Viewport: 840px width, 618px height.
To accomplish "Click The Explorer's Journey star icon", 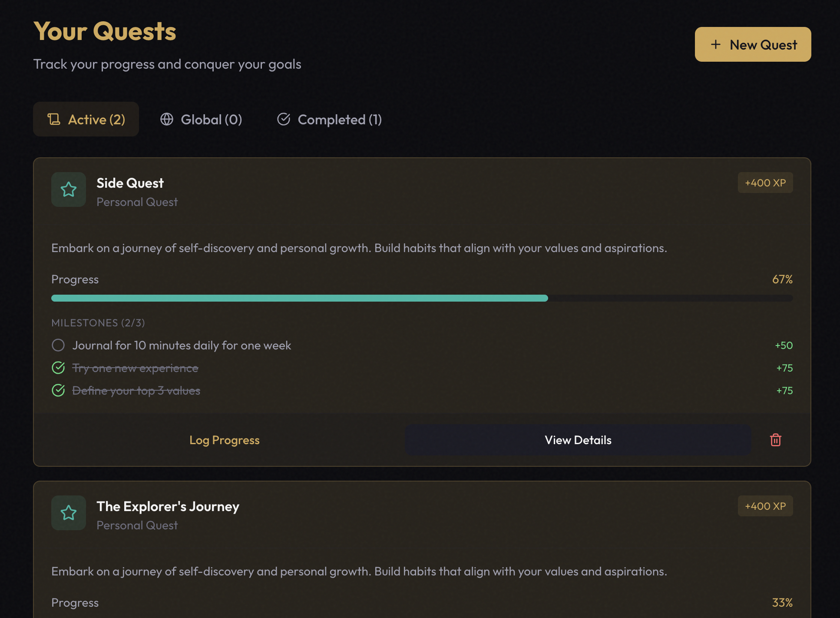I will pos(69,513).
